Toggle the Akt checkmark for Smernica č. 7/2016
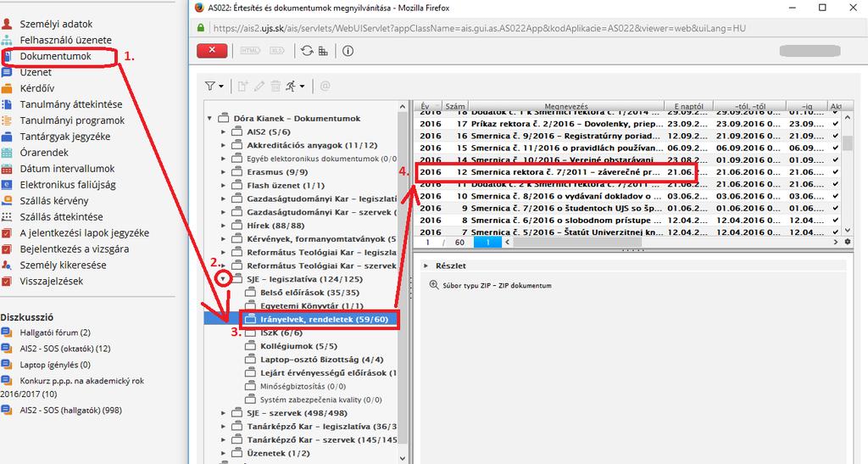 [835, 209]
